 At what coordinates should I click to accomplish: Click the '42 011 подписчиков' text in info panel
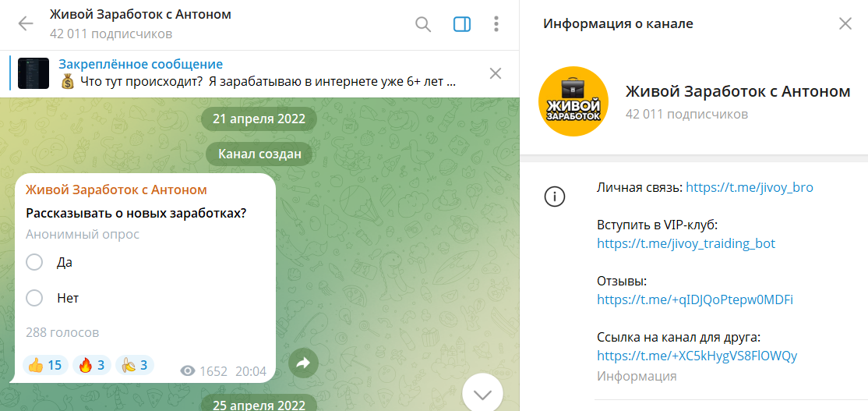pyautogui.click(x=686, y=114)
